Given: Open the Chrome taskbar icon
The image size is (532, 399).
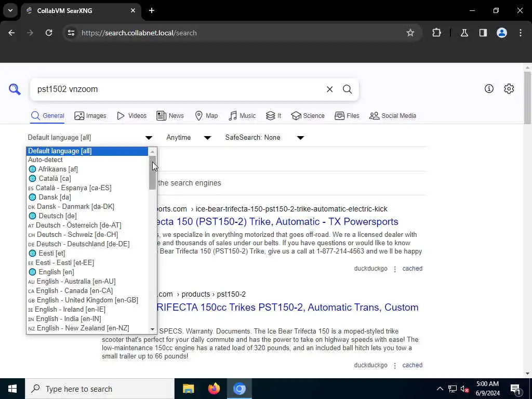Looking at the screenshot, I should click(x=239, y=389).
